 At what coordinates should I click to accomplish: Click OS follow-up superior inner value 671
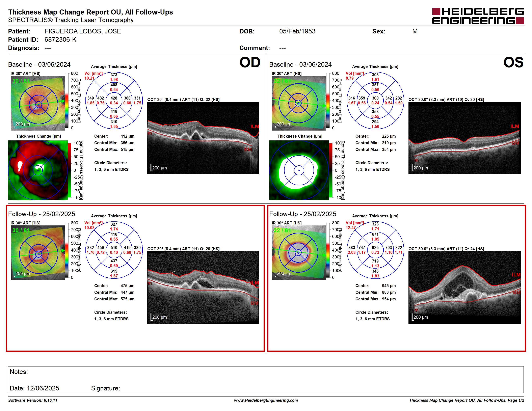tap(375, 234)
